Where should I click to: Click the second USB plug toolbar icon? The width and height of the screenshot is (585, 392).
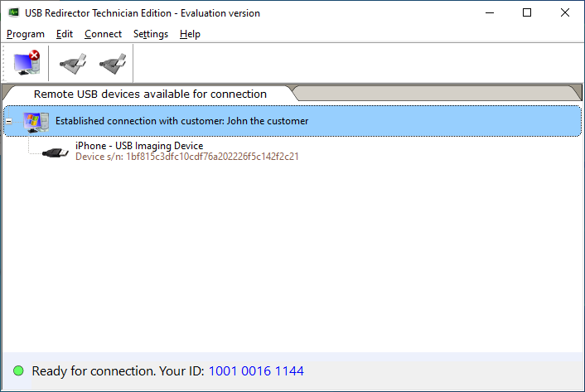point(112,63)
